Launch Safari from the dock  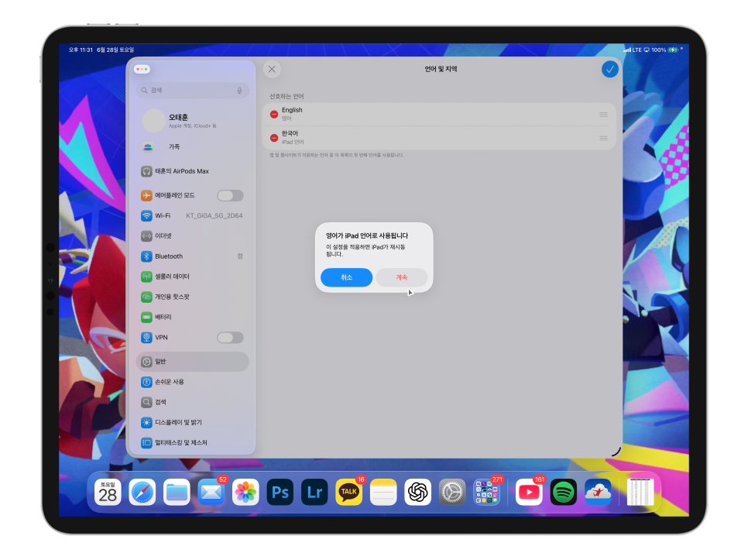[142, 493]
